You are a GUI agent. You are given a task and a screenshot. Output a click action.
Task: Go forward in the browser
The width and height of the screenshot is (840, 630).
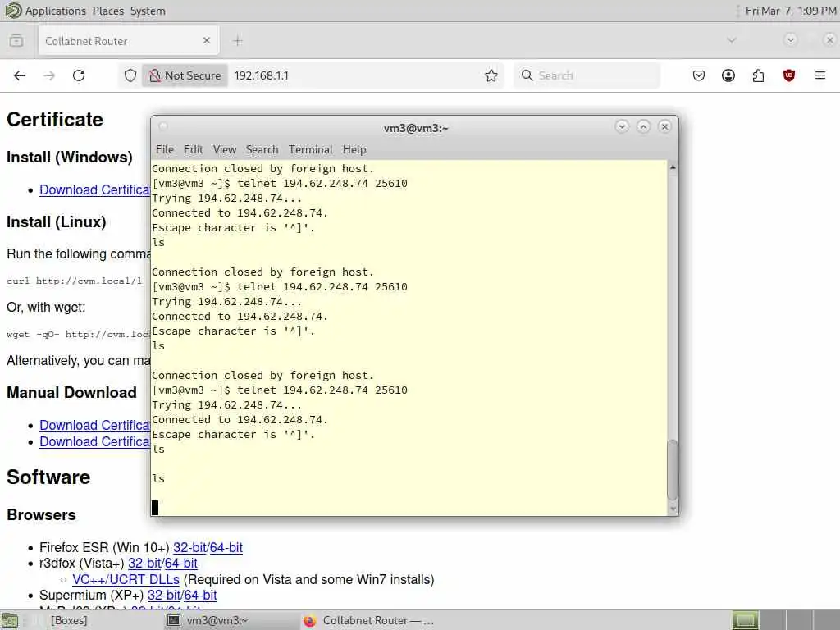point(49,75)
